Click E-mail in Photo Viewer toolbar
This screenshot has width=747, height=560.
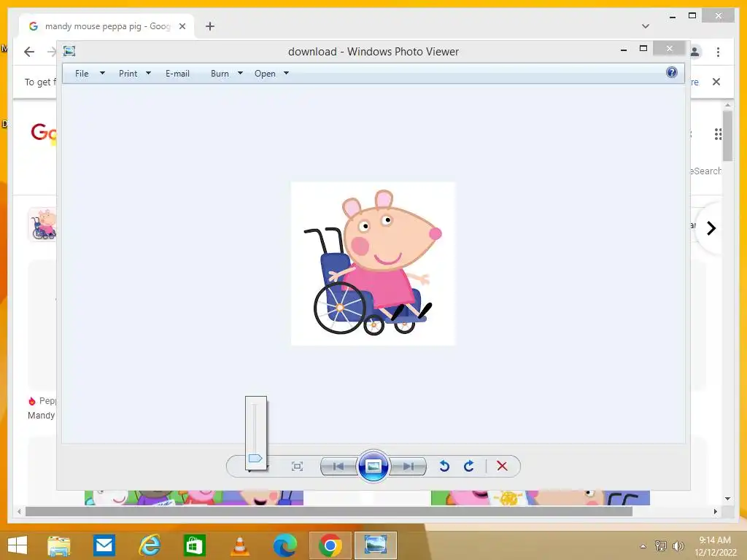[x=177, y=74]
